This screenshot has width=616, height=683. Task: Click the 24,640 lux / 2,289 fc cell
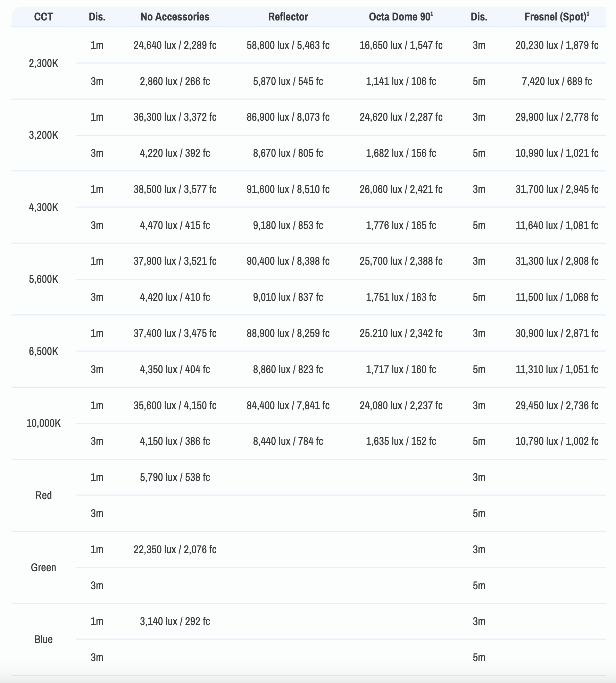[175, 45]
